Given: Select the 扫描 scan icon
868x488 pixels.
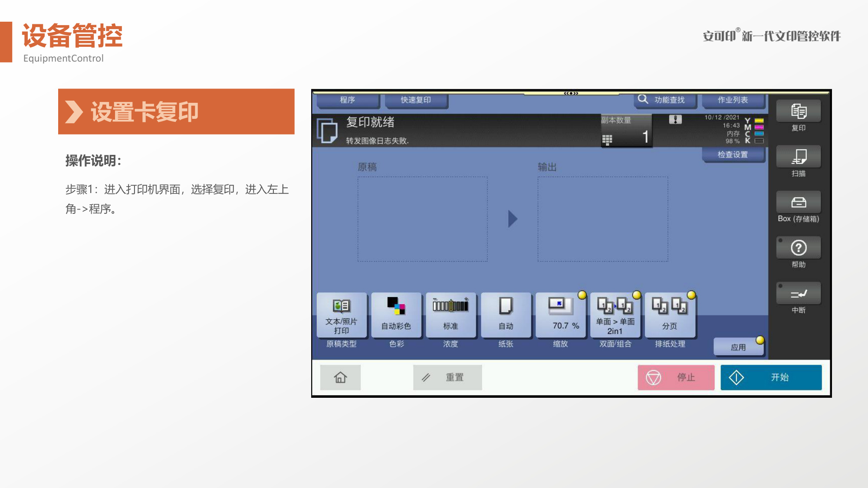Looking at the screenshot, I should [x=798, y=157].
